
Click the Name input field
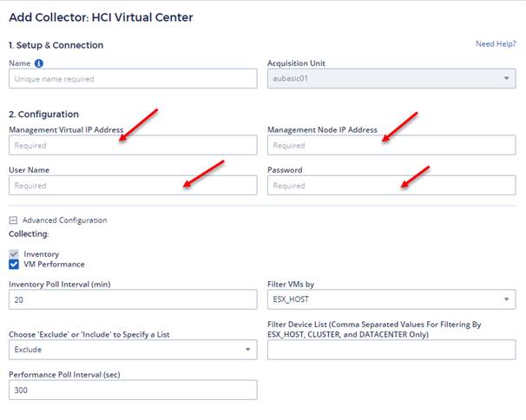click(x=133, y=79)
